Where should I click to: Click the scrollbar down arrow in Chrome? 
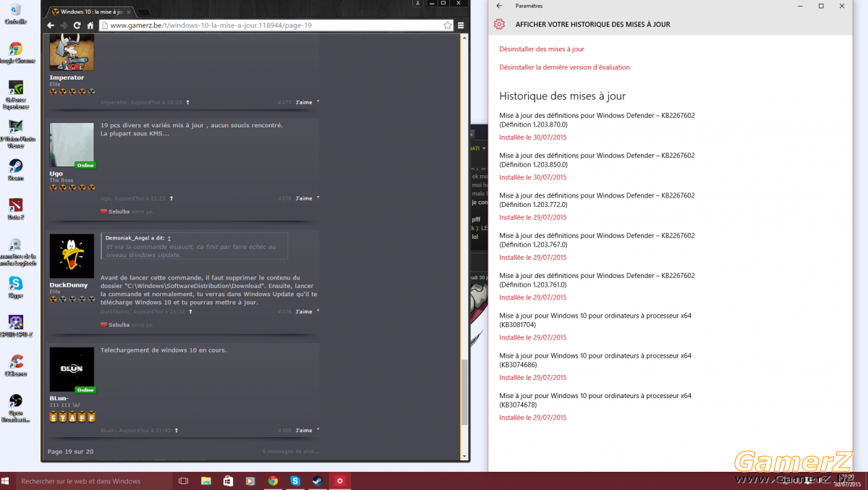point(464,457)
